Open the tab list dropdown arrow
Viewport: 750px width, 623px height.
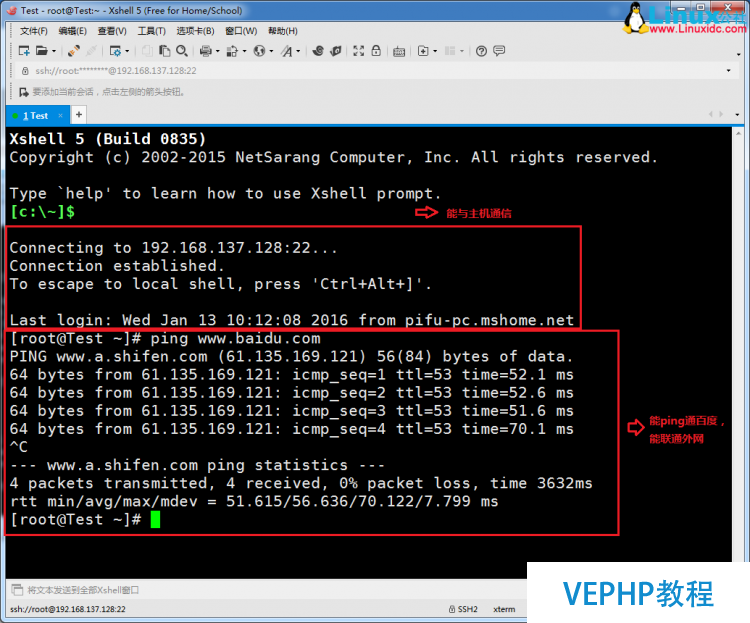point(737,115)
